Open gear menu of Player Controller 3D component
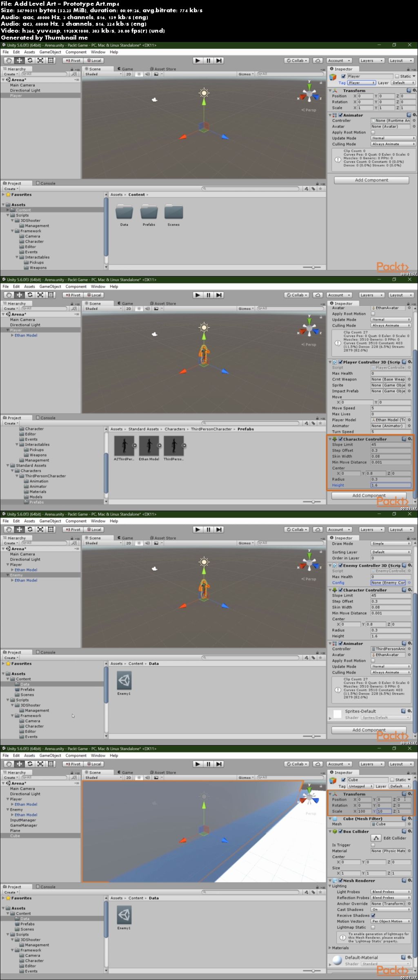This screenshot has height=980, width=418. (x=410, y=362)
